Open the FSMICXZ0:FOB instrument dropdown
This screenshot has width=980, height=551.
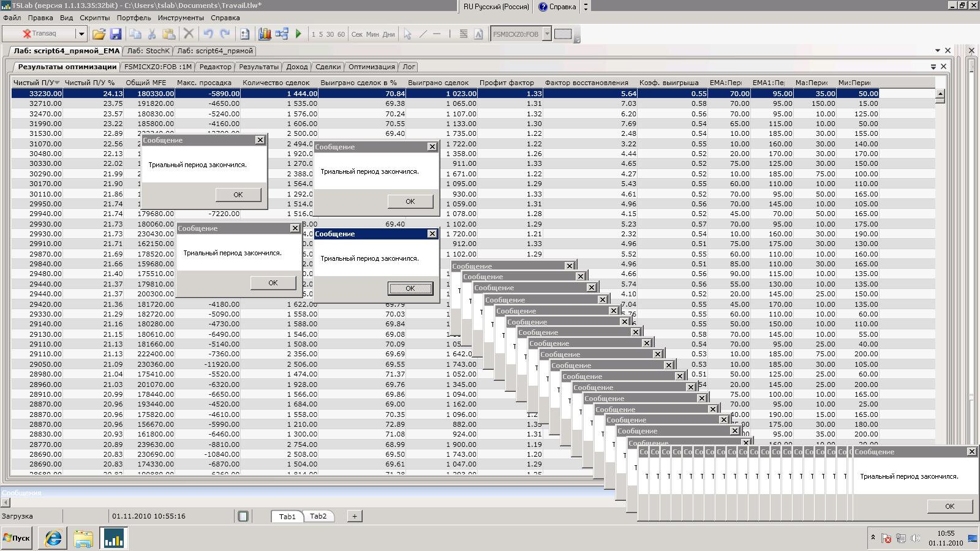(x=547, y=34)
